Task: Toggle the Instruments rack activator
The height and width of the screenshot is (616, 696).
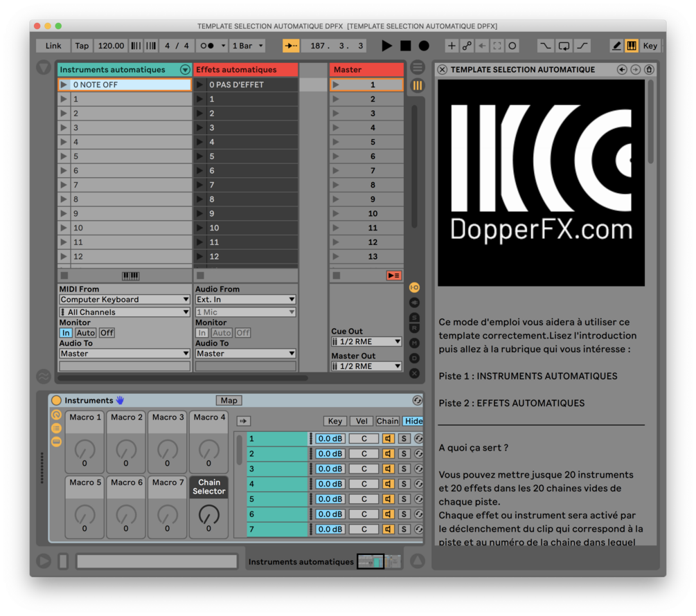Action: [56, 401]
